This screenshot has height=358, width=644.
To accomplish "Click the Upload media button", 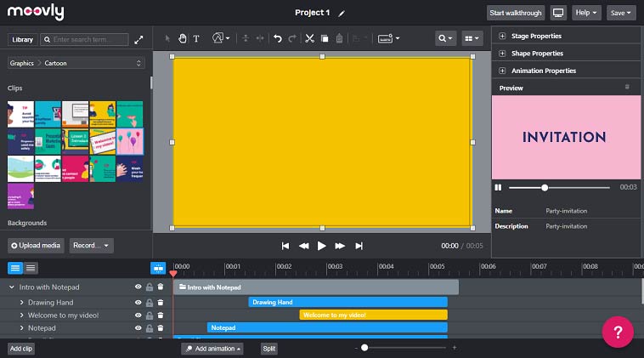I will [36, 246].
